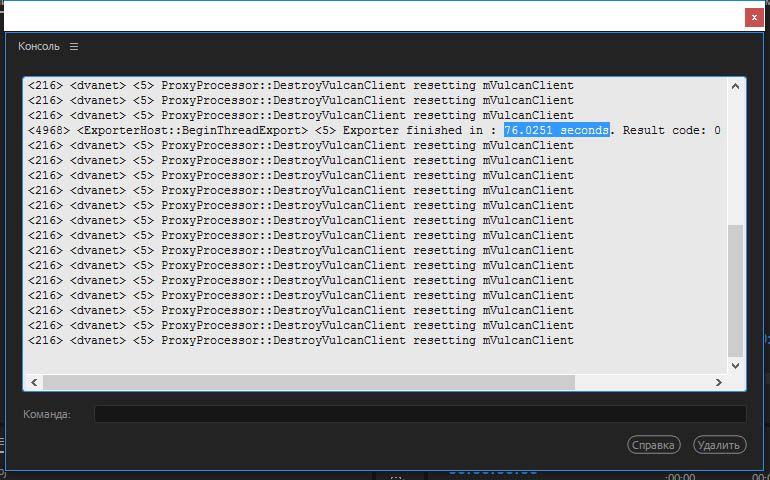
Task: Click the last DestroyVulcanClient log line
Action: 300,341
